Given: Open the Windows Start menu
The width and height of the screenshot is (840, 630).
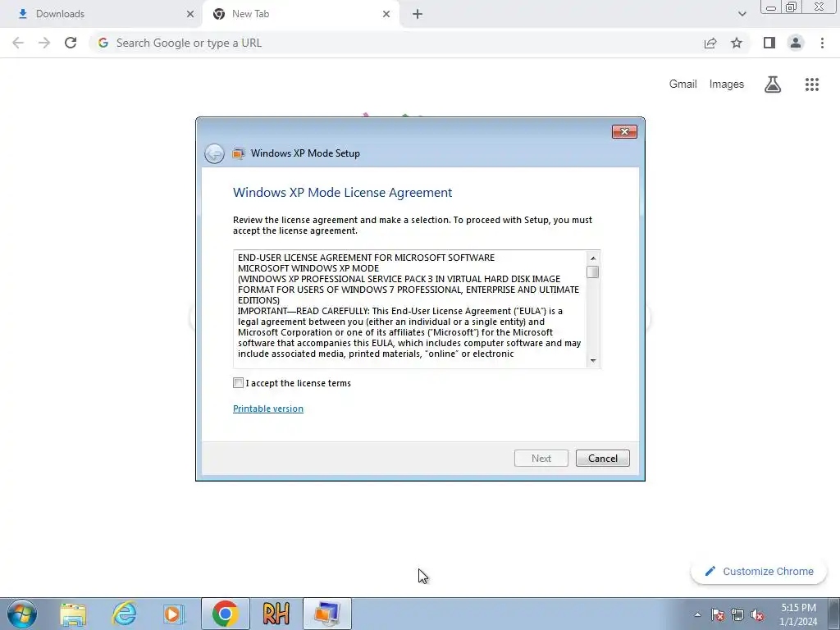Looking at the screenshot, I should click(x=22, y=614).
